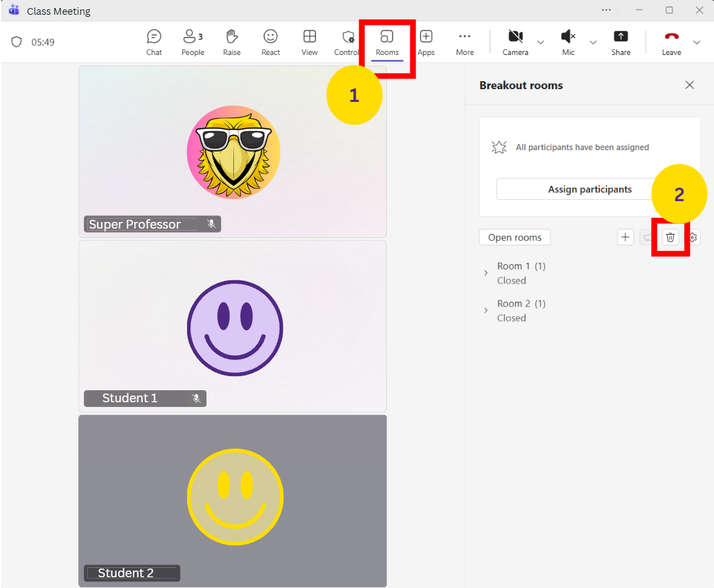
Task: Click the Open rooms button
Action: (514, 237)
